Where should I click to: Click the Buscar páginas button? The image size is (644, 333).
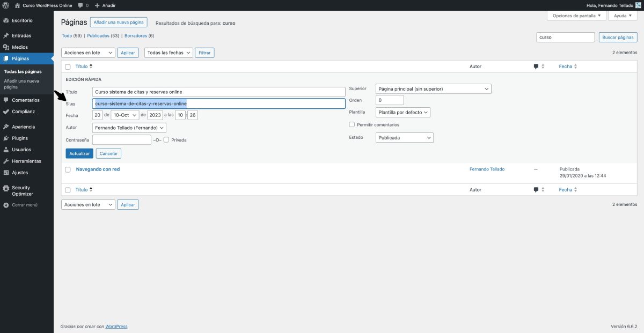pyautogui.click(x=618, y=38)
